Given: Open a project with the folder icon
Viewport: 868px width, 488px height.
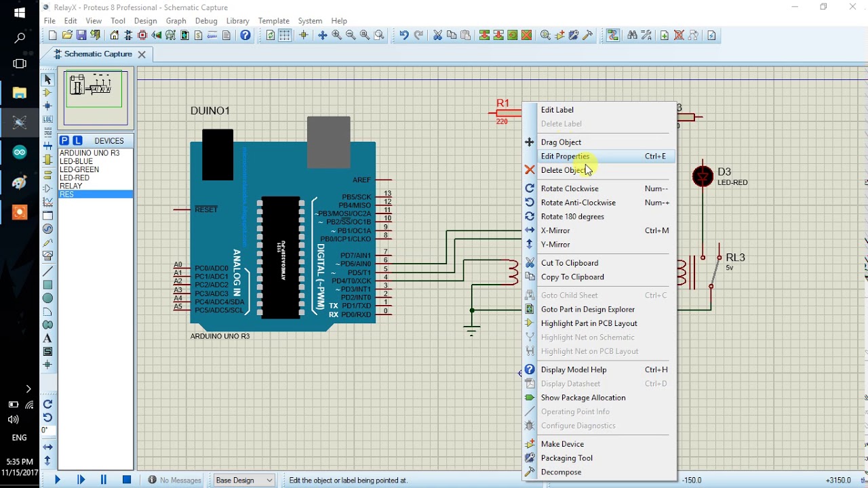Looking at the screenshot, I should pyautogui.click(x=67, y=35).
